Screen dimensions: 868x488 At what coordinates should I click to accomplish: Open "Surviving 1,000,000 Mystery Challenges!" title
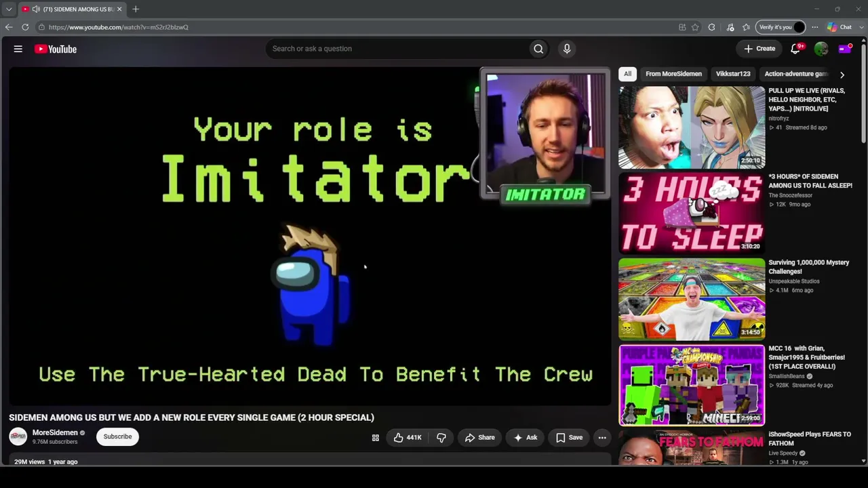click(x=809, y=267)
